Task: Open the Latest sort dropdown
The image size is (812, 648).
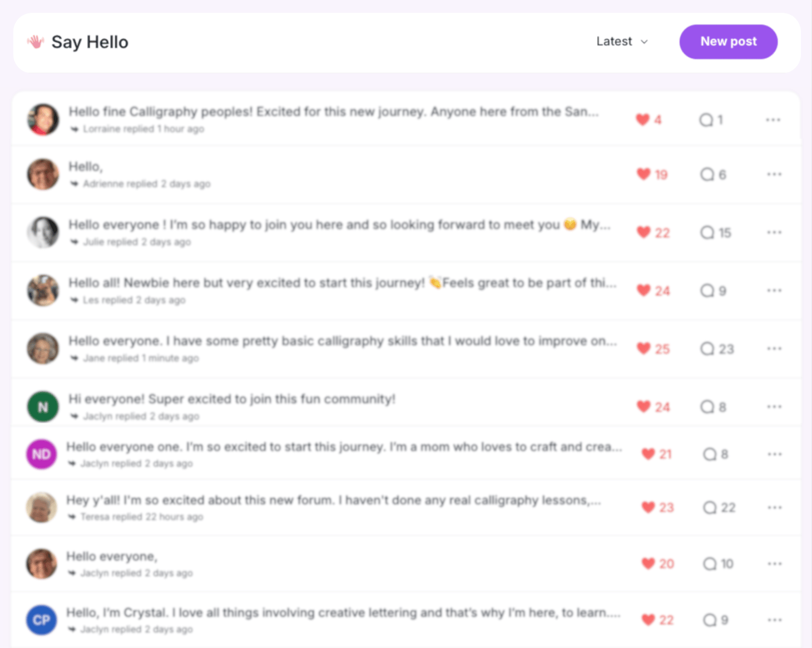Action: point(621,42)
